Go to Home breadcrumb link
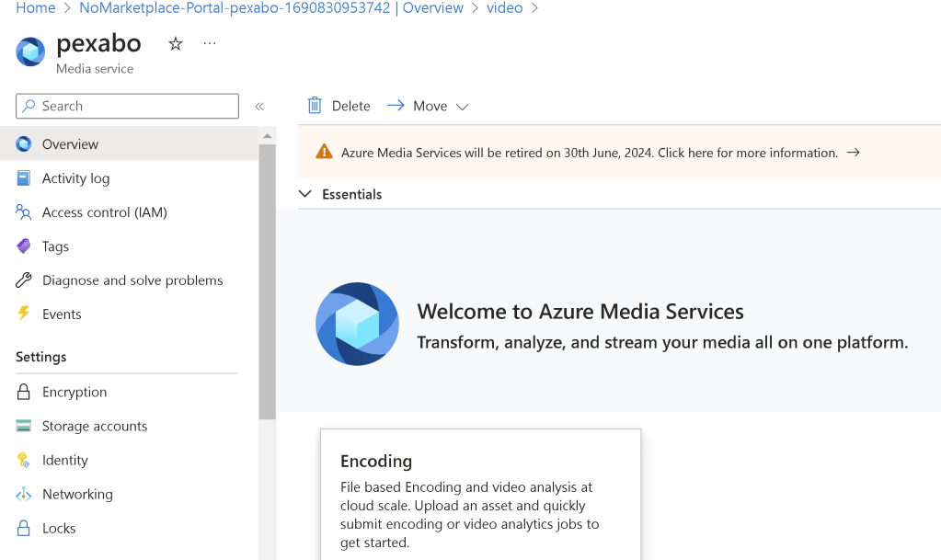Image resolution: width=941 pixels, height=560 pixels. (x=35, y=7)
